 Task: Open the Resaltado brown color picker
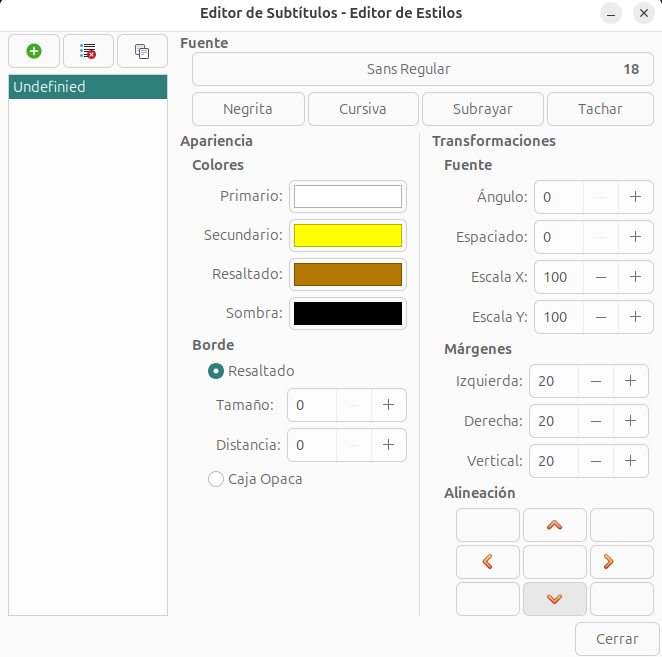[348, 274]
